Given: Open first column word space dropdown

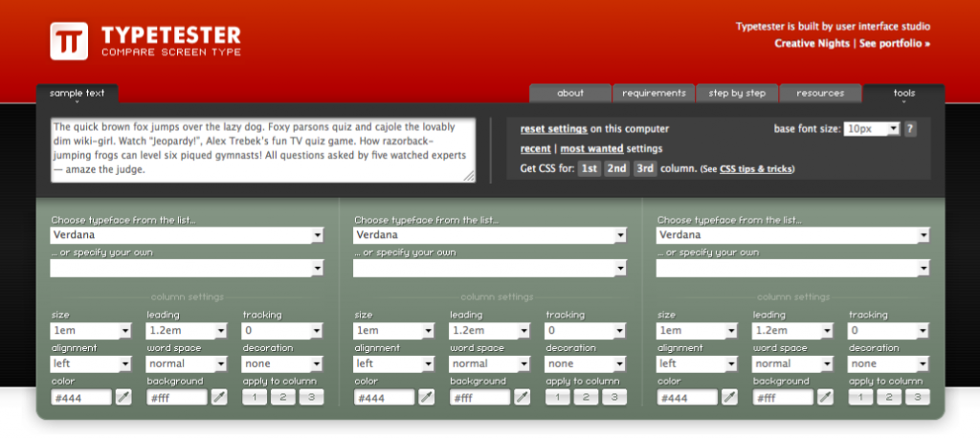Looking at the screenshot, I should (x=187, y=364).
